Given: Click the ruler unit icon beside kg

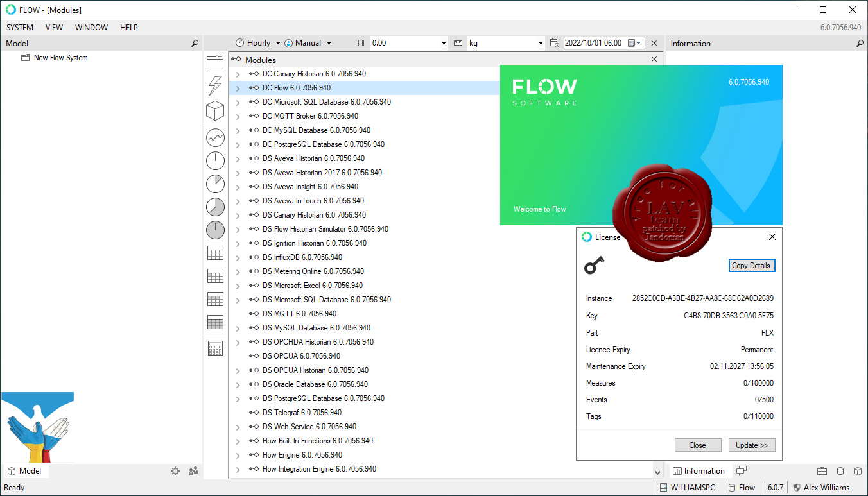Looking at the screenshot, I should point(458,43).
